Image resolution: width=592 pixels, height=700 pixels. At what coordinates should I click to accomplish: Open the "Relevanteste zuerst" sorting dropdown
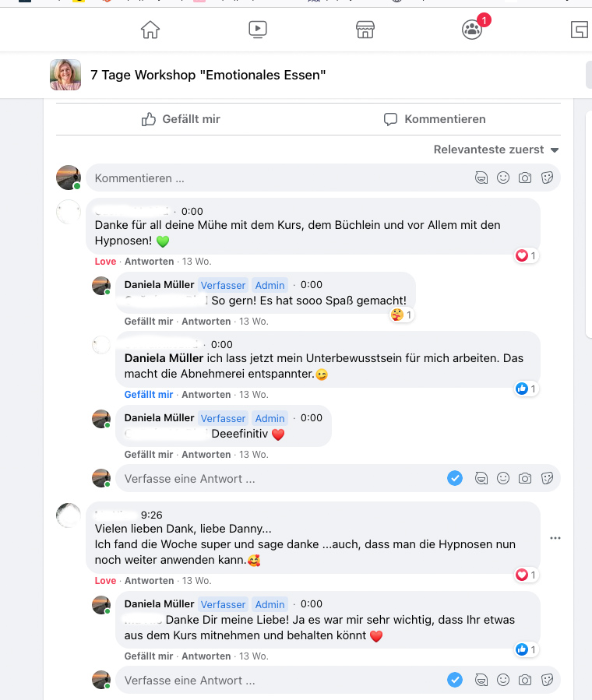click(496, 149)
